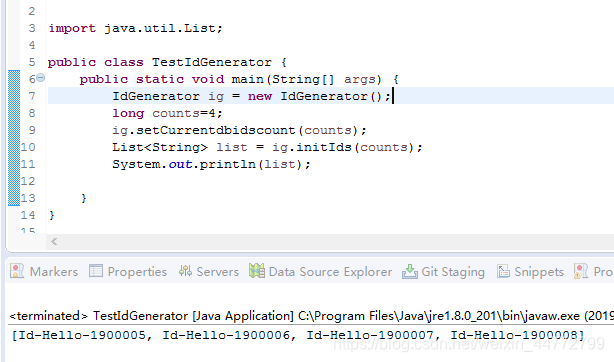Switch to the Properties tab
This screenshot has height=362, width=614.
[x=128, y=272]
